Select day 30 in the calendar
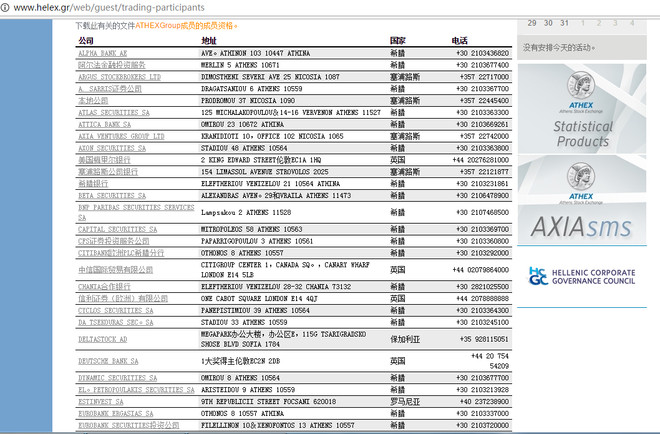 [x=548, y=23]
